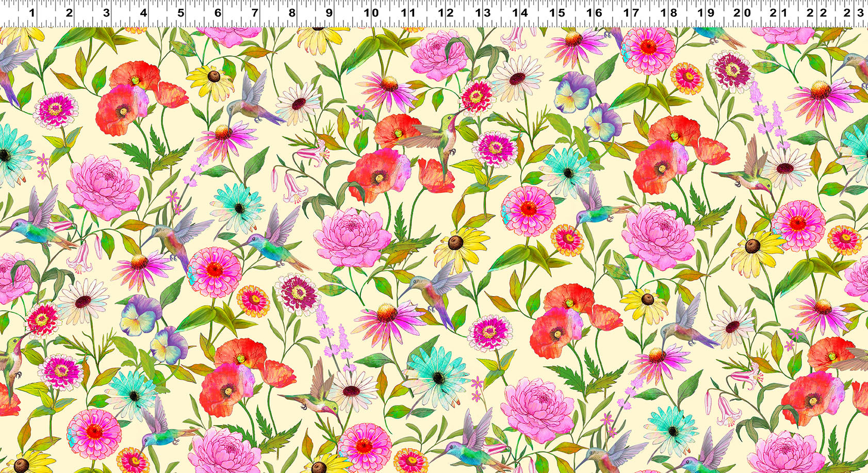Select the 12-inch ruler mark

click(x=446, y=12)
